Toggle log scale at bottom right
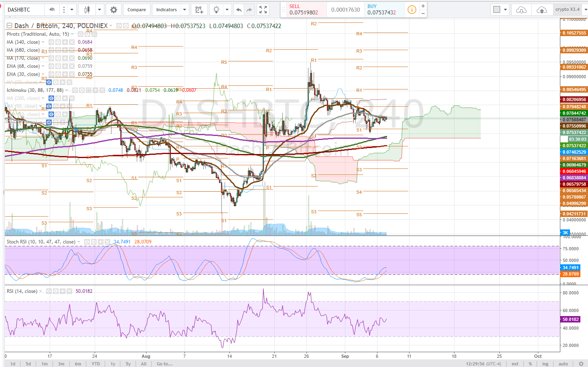 [x=545, y=364]
